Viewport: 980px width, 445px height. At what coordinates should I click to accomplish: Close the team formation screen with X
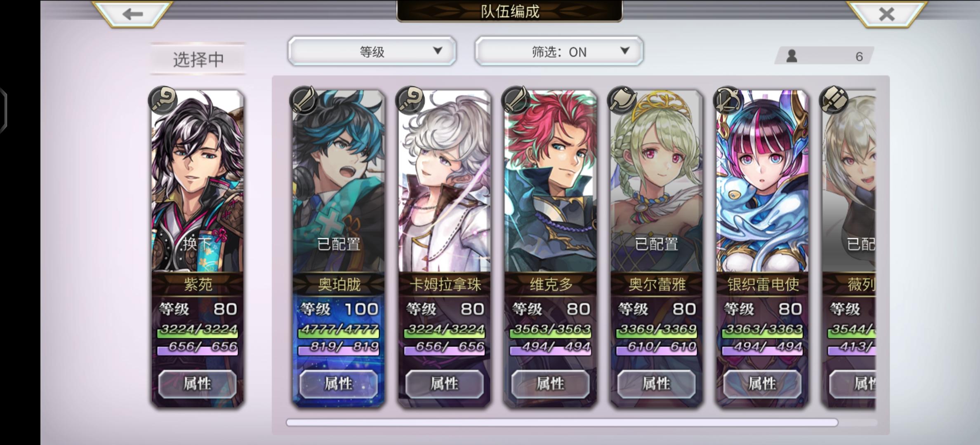coord(886,14)
